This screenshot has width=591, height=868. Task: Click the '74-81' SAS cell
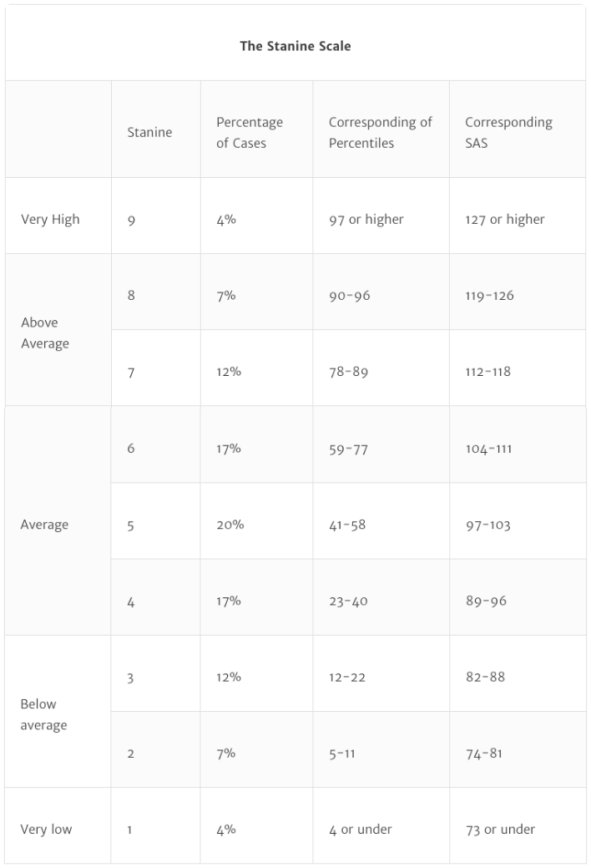click(x=484, y=754)
